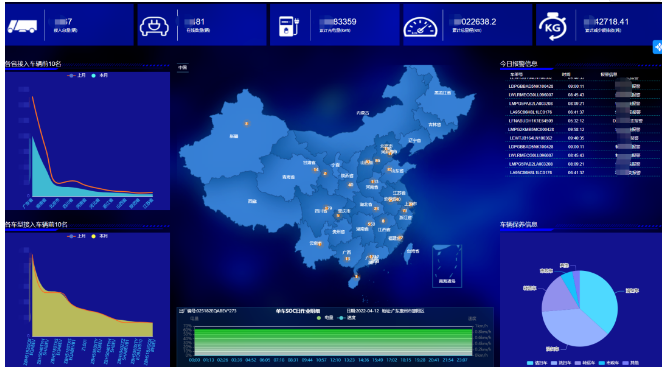The height and width of the screenshot is (373, 665).
Task: Click the 83359 charging amount value
Action: (344, 22)
